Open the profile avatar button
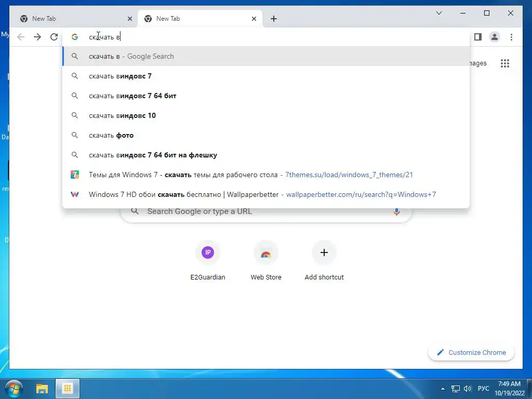 click(x=495, y=37)
